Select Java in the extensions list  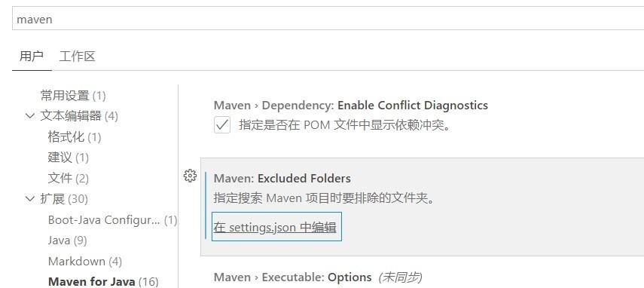(67, 241)
